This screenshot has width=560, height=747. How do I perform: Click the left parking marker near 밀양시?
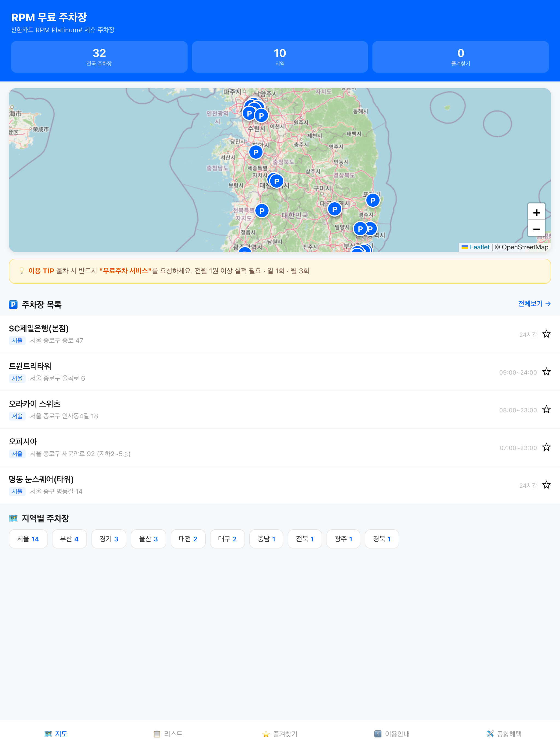360,229
